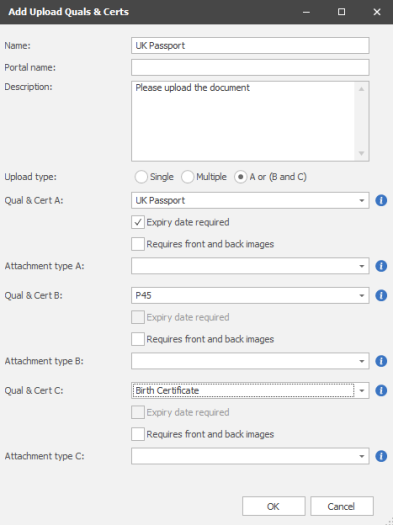
Task: Click the Description scrollbar up arrow
Action: coord(362,89)
